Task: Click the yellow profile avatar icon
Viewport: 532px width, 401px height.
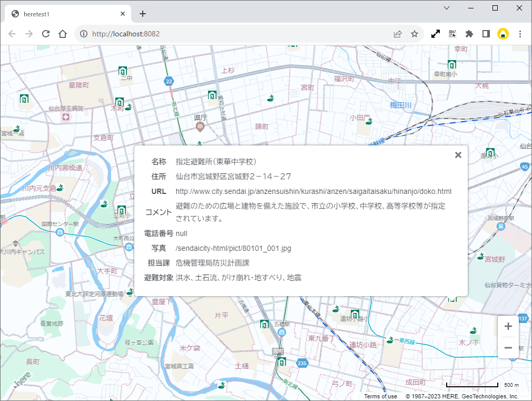Action: pos(504,33)
